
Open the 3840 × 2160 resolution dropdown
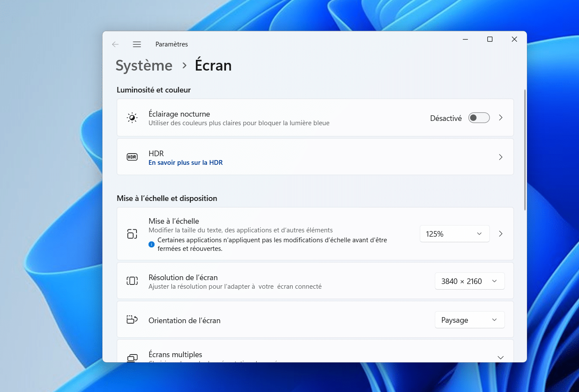coord(470,281)
